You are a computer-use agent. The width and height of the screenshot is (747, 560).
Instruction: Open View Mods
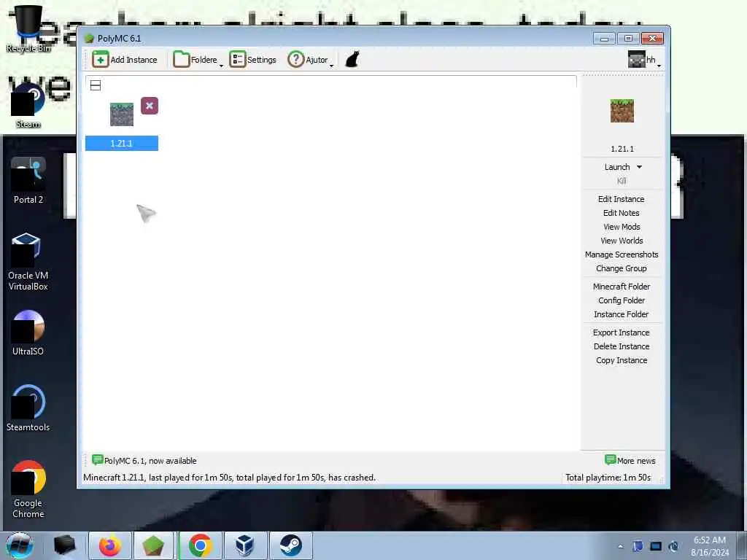point(622,227)
